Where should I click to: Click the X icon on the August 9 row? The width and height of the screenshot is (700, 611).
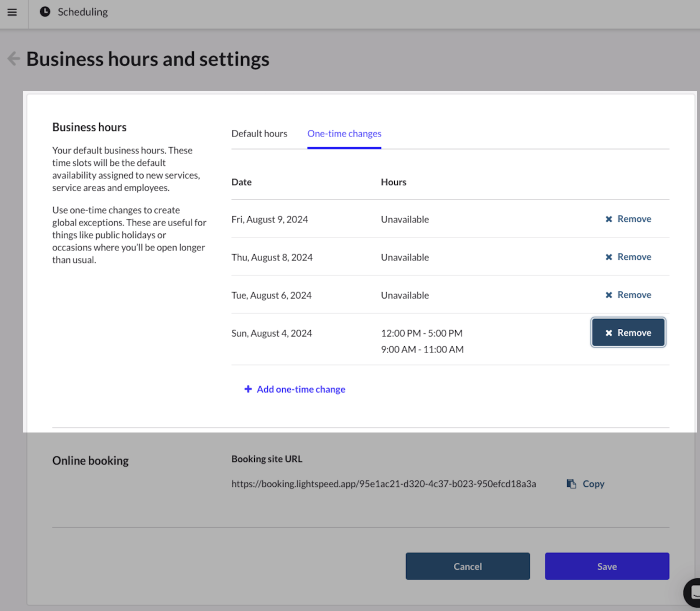coord(609,218)
